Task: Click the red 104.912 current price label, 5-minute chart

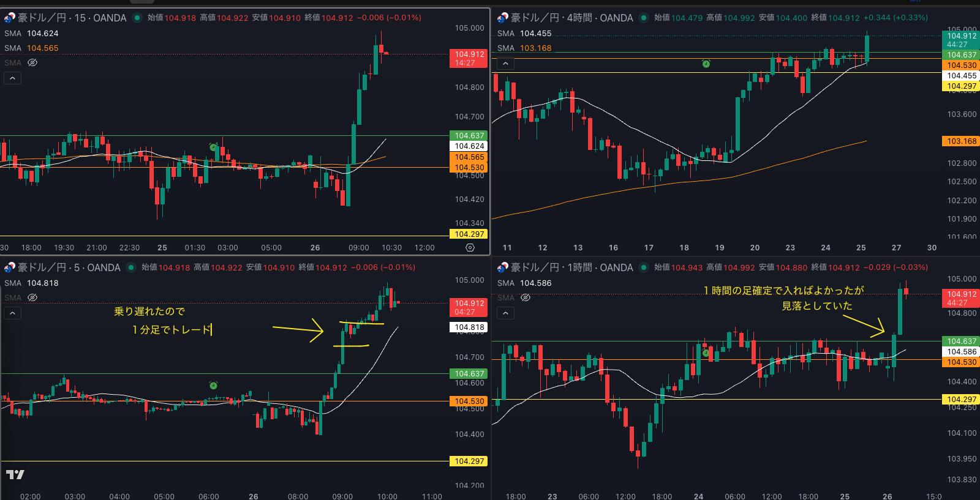Action: [x=469, y=307]
